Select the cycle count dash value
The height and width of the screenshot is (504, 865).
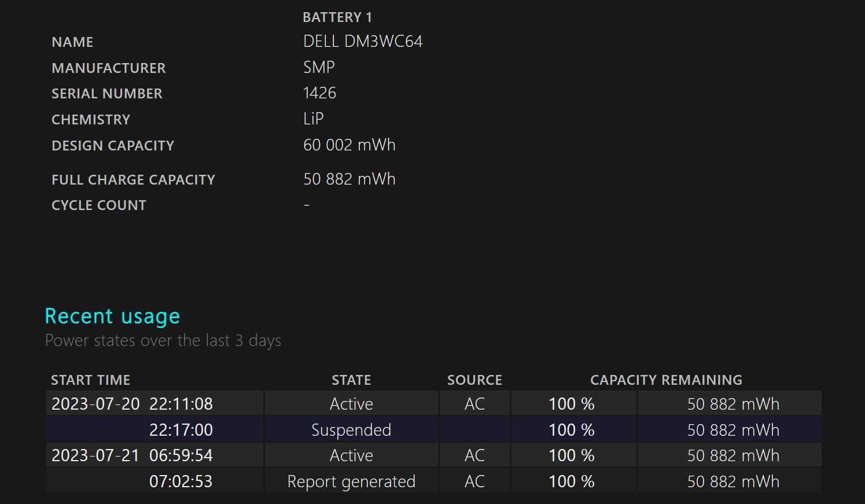point(307,205)
